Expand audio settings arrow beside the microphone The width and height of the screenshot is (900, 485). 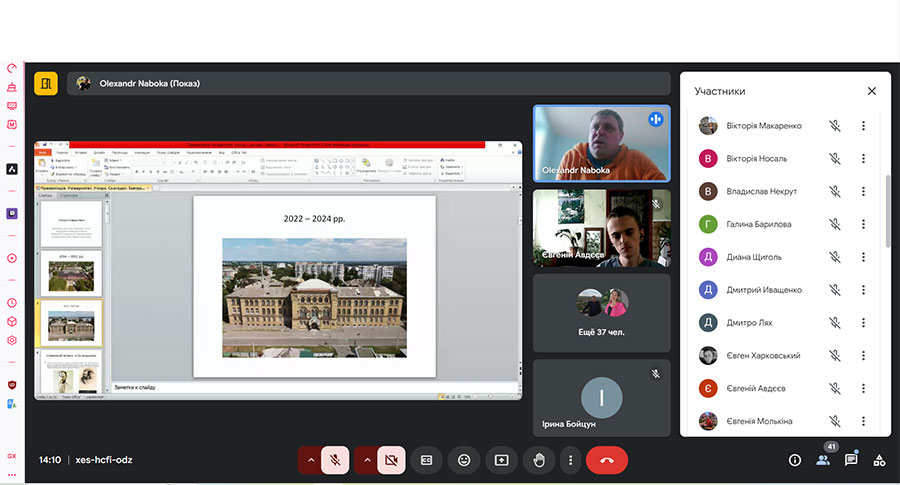tap(310, 460)
